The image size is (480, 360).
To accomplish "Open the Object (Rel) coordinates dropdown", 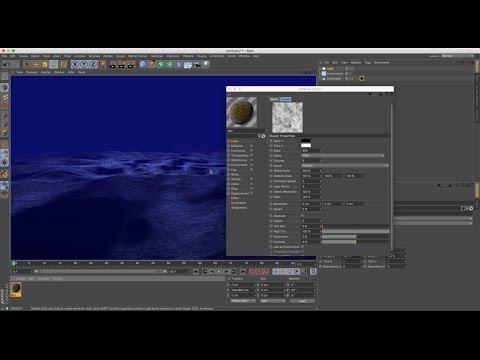I will [243, 301].
